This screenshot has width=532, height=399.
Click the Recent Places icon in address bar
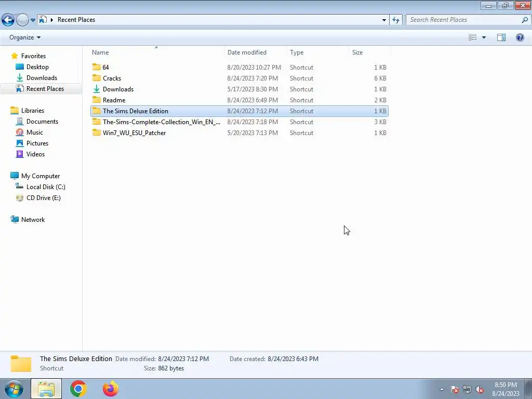pos(43,20)
